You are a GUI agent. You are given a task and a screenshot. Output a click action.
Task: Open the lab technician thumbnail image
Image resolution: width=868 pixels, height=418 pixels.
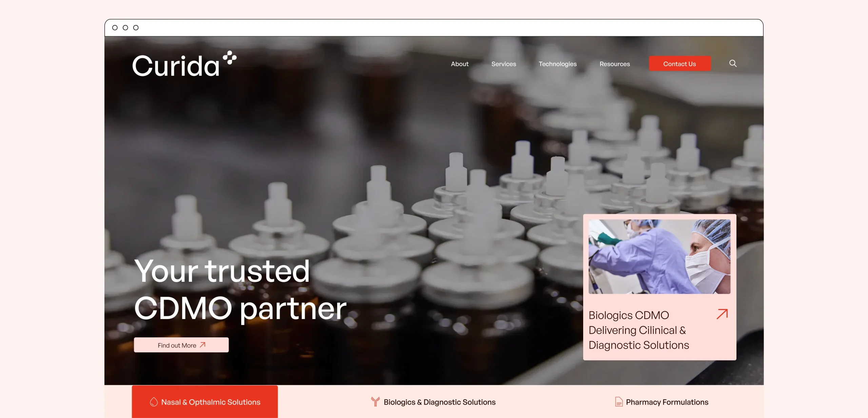click(x=659, y=256)
